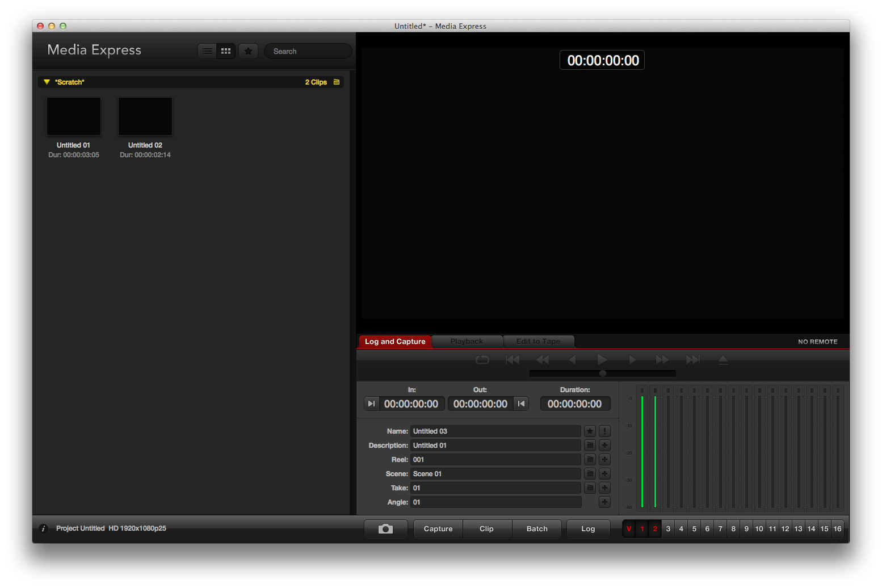882x588 pixels.
Task: Click the Mark In button beside In timecode
Action: (371, 404)
